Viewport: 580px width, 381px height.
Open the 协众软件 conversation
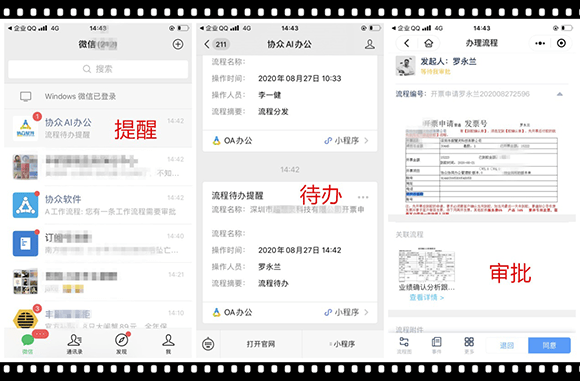(98, 205)
